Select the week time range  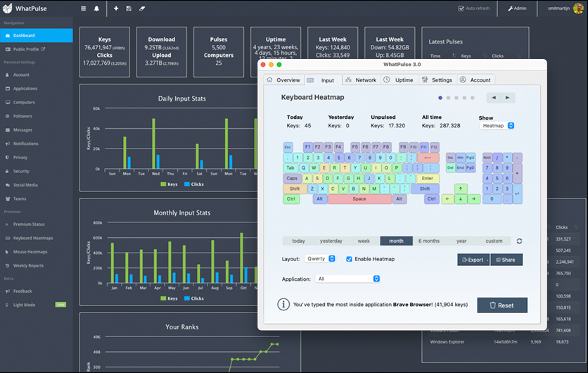(364, 241)
